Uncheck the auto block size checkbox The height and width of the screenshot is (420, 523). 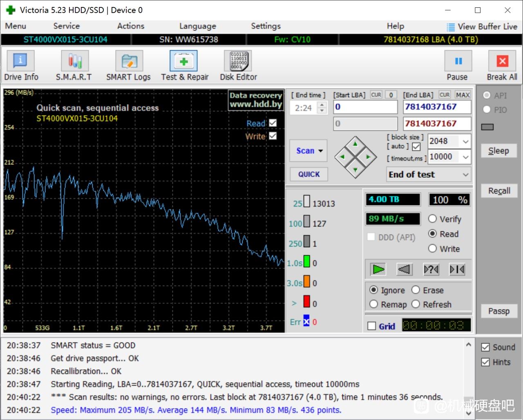416,146
